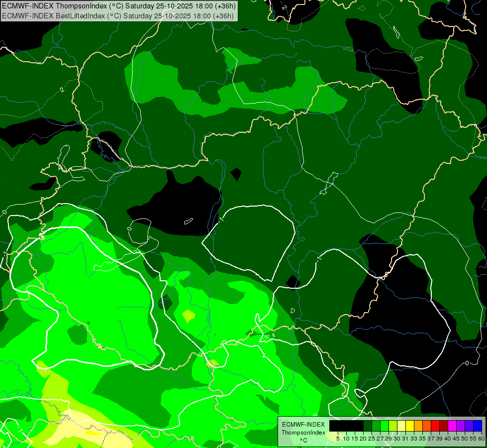Click the legend value 5
The height and width of the screenshot is (448, 487).
[x=338, y=439]
